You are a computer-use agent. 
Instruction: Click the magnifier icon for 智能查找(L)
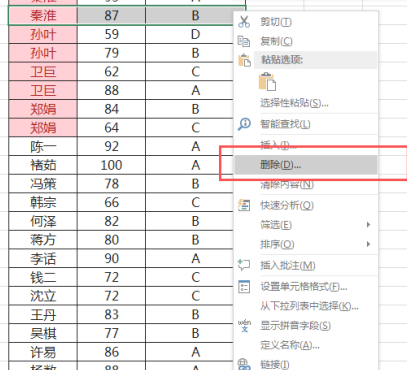pos(244,124)
